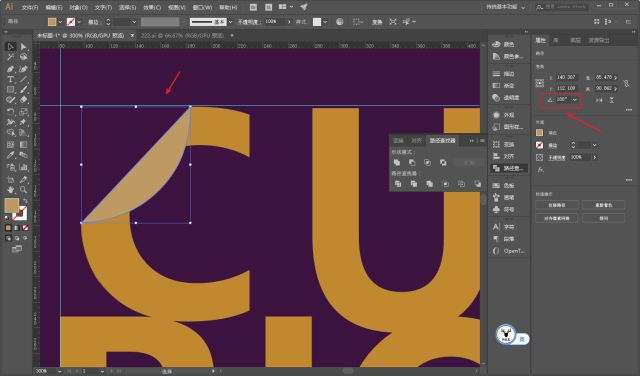The height and width of the screenshot is (376, 640).
Task: Apply Unite shape mode in Pathfinder panel
Action: pos(397,162)
